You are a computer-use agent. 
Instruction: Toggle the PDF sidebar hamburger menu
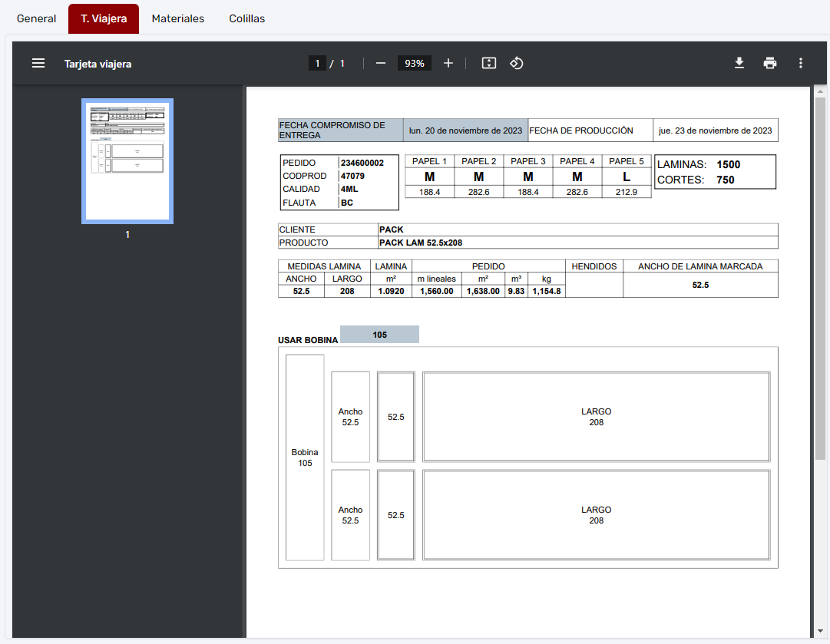tap(38, 63)
